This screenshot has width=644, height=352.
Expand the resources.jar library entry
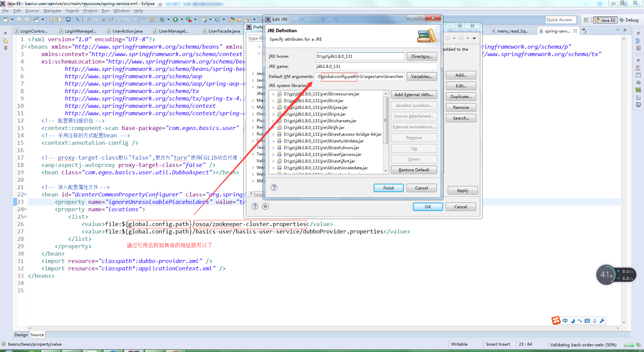tap(273, 94)
